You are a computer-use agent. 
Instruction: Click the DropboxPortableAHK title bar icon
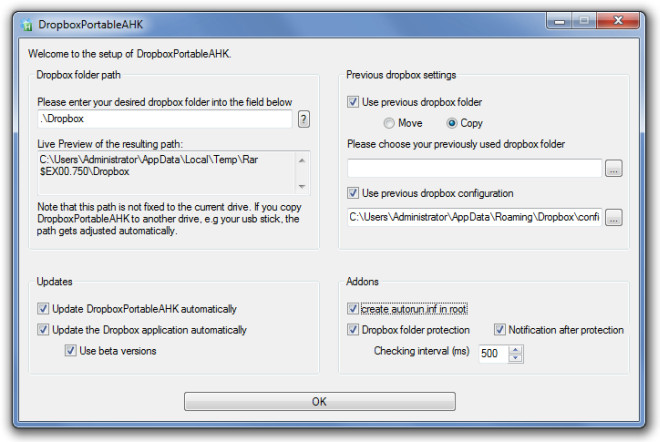27,25
